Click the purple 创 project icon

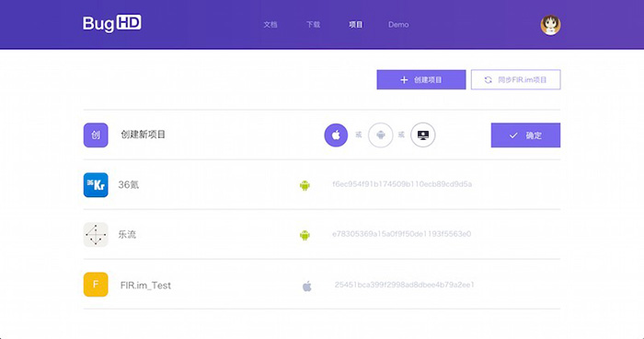[96, 134]
